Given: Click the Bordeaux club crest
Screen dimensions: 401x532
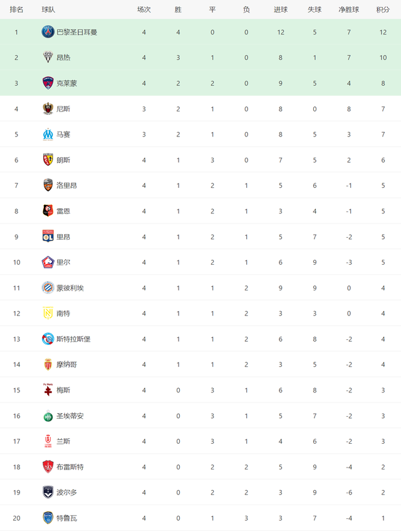Looking at the screenshot, I should (x=48, y=493).
